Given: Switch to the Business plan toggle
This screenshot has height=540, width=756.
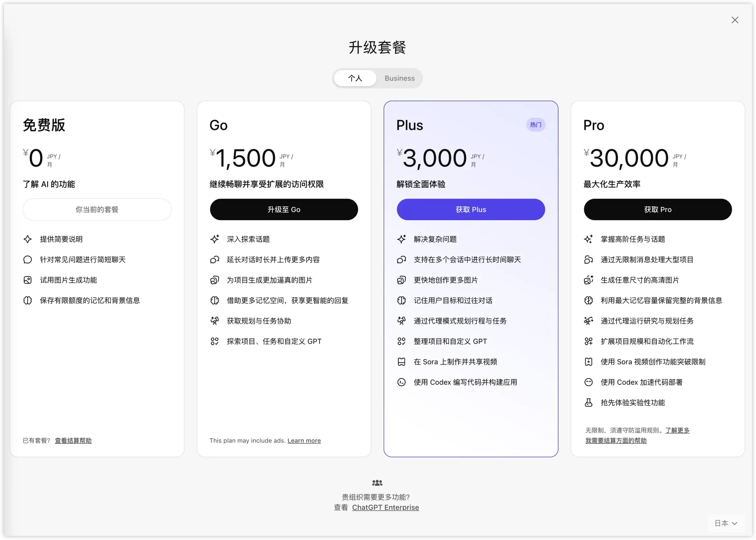Looking at the screenshot, I should (x=399, y=78).
